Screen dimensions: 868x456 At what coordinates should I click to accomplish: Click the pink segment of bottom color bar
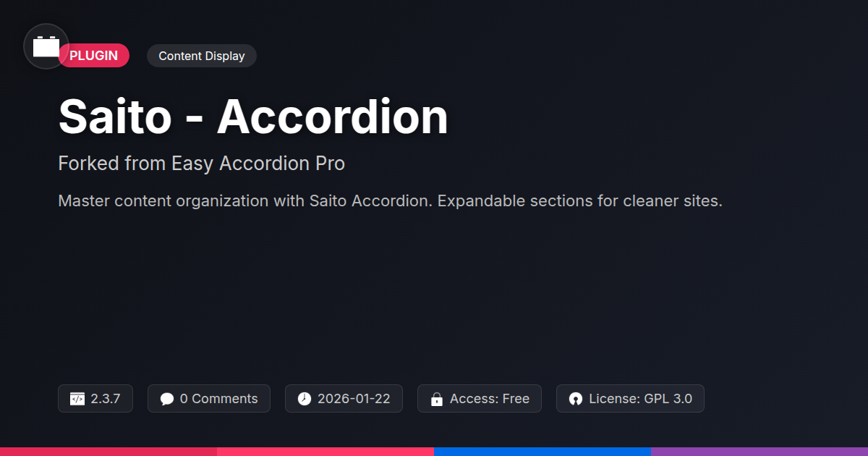[x=325, y=452]
